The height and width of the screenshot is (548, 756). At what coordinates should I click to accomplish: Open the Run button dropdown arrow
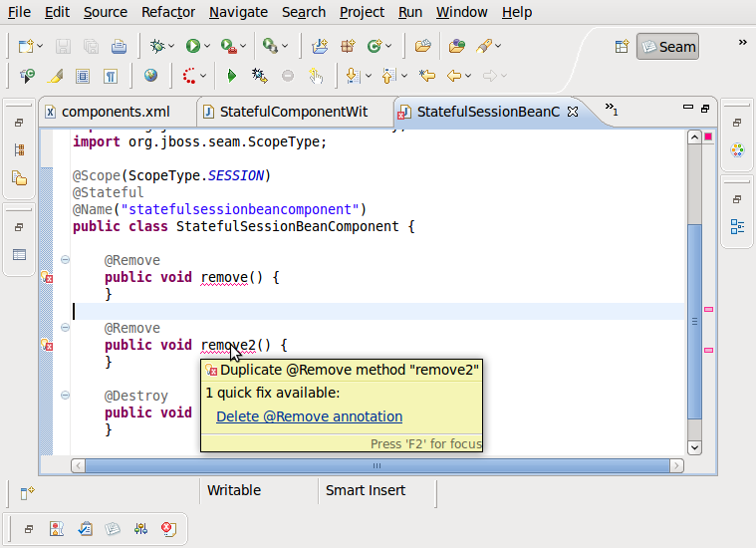[x=209, y=47]
